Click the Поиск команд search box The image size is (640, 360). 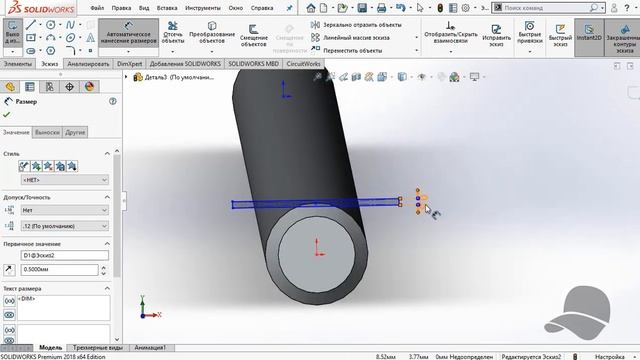(x=548, y=8)
